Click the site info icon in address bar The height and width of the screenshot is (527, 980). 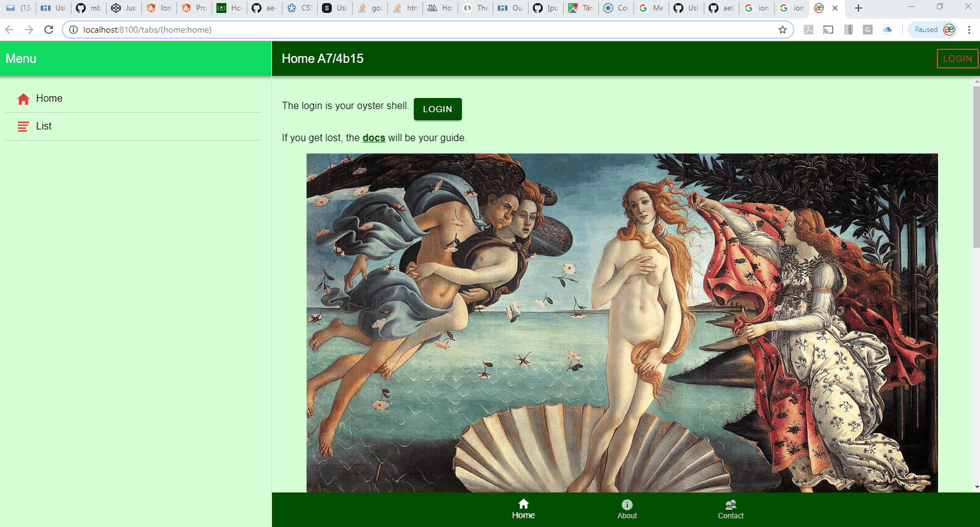coord(73,30)
